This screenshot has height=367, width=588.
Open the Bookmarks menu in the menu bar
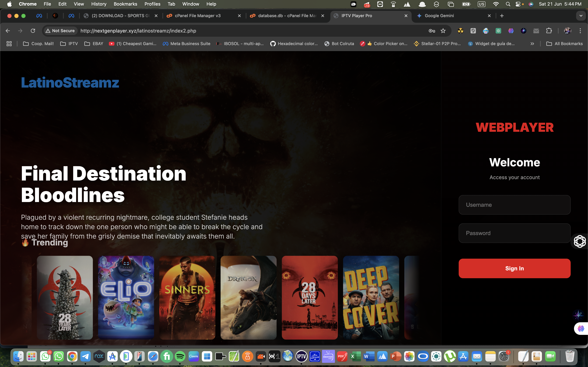(125, 4)
